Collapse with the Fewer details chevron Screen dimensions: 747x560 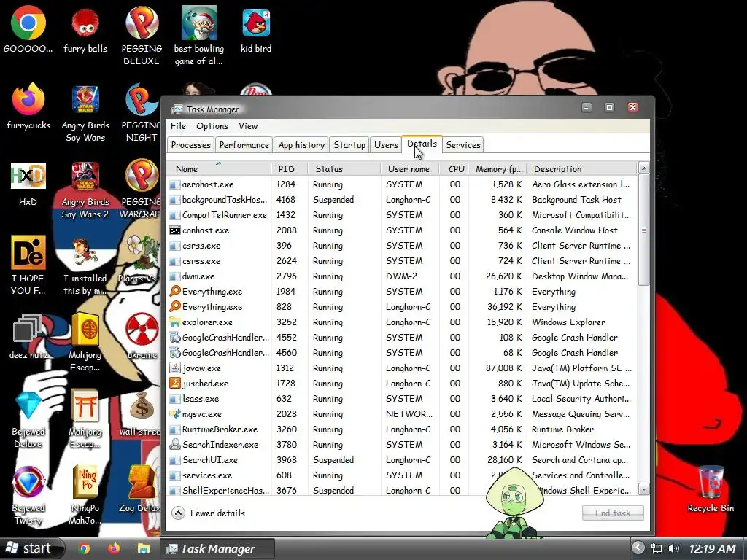[178, 513]
